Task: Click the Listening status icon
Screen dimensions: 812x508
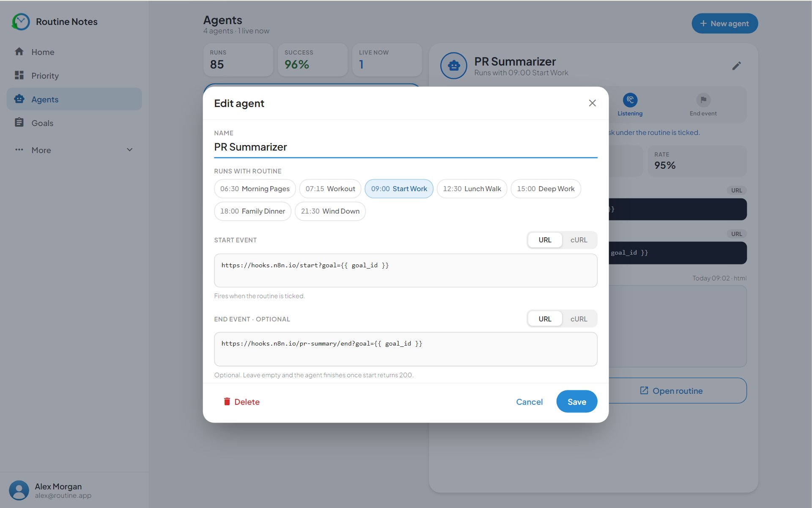Action: point(630,100)
